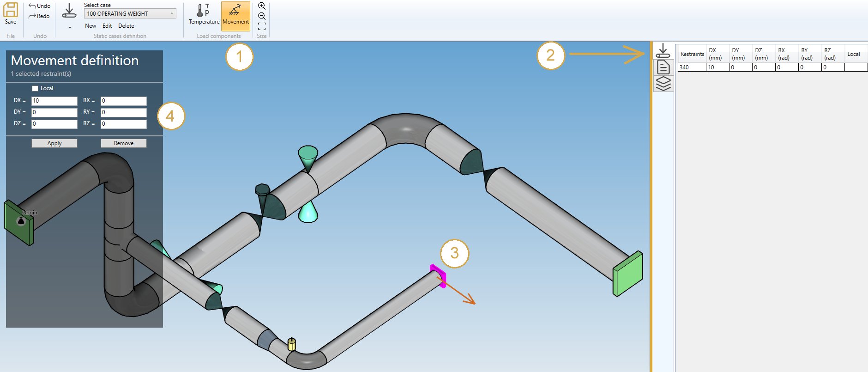The image size is (868, 372).
Task: Click the RX input field
Action: pos(124,101)
